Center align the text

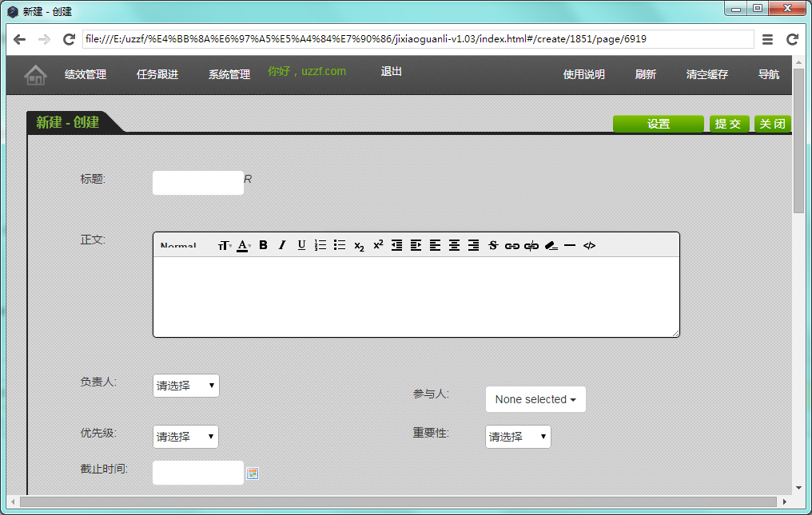454,245
